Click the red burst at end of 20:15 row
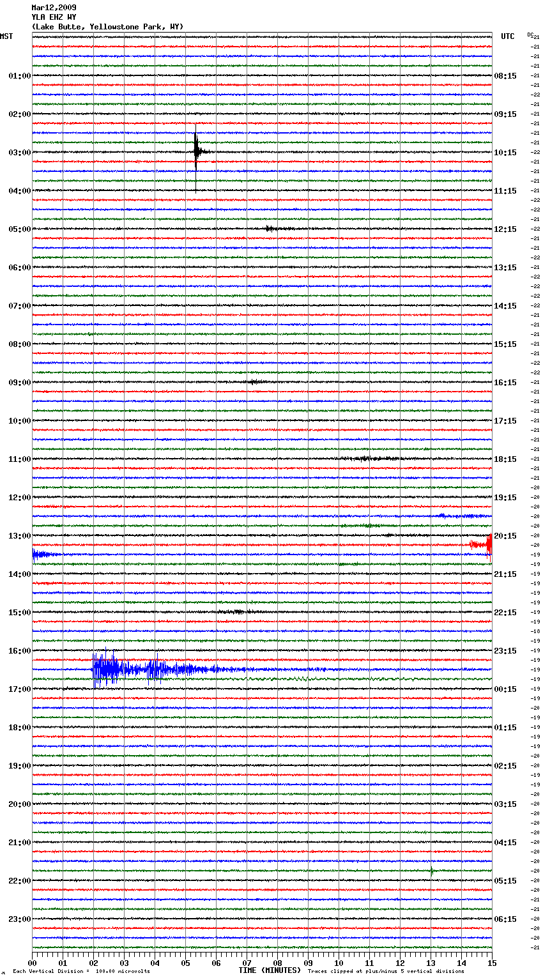This screenshot has height=980, width=543. [x=481, y=545]
